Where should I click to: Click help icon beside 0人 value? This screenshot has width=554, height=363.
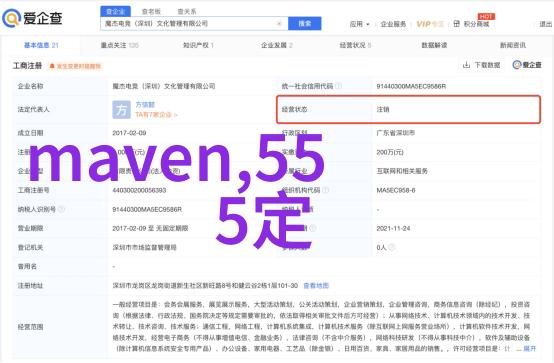391,247
